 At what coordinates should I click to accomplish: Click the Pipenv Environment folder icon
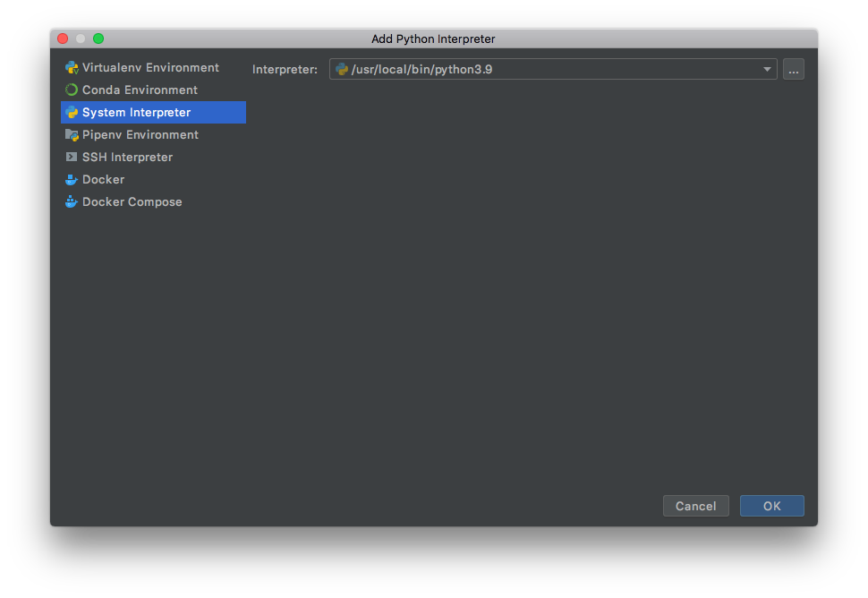click(x=72, y=135)
